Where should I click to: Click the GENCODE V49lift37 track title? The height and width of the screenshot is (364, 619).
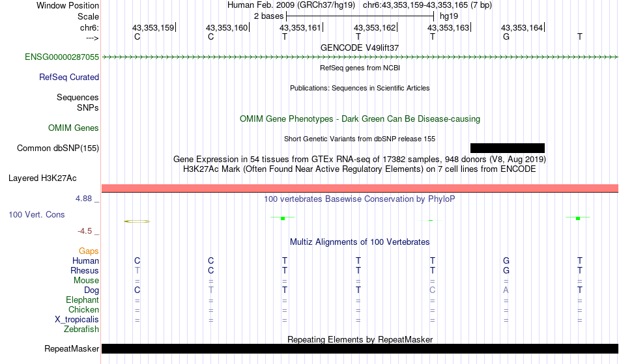pyautogui.click(x=360, y=48)
